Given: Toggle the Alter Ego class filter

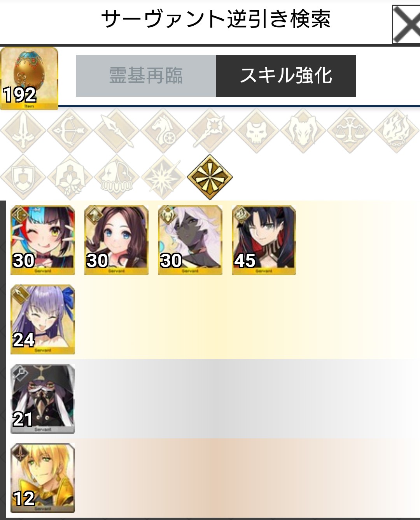Looking at the screenshot, I should (x=70, y=177).
